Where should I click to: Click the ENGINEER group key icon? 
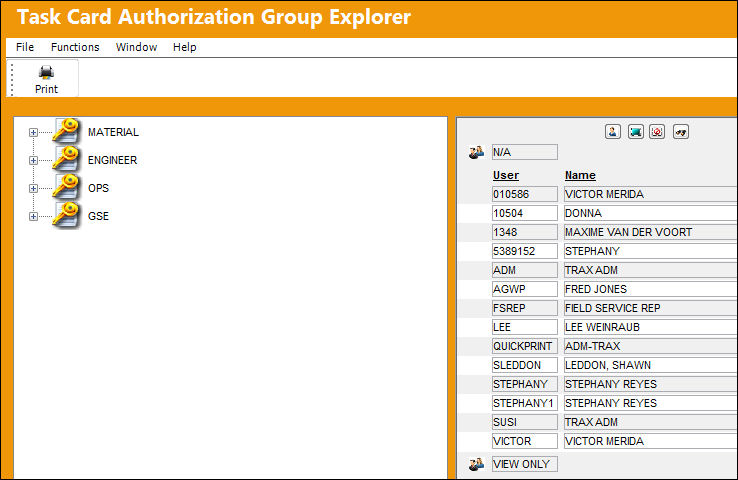[x=67, y=159]
